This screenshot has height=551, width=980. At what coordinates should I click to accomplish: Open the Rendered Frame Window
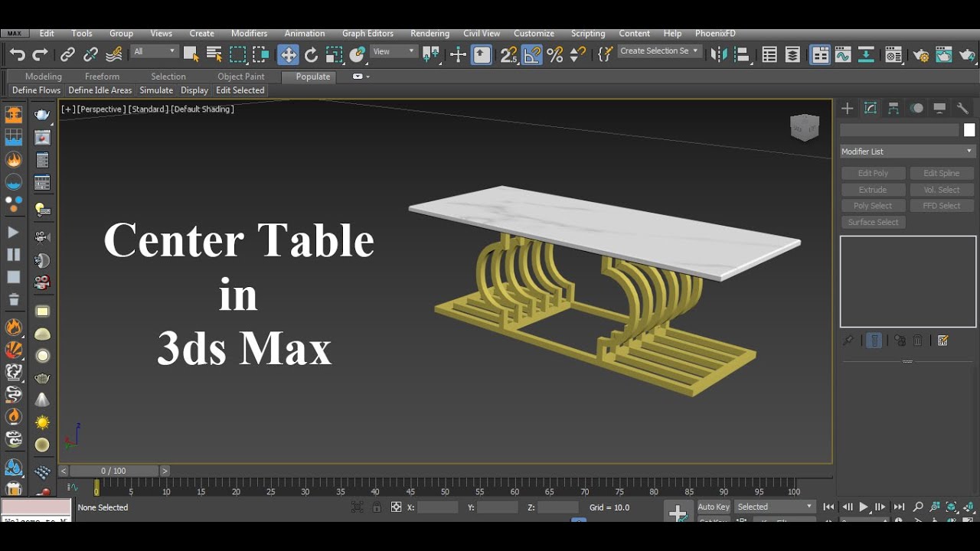pyautogui.click(x=944, y=54)
